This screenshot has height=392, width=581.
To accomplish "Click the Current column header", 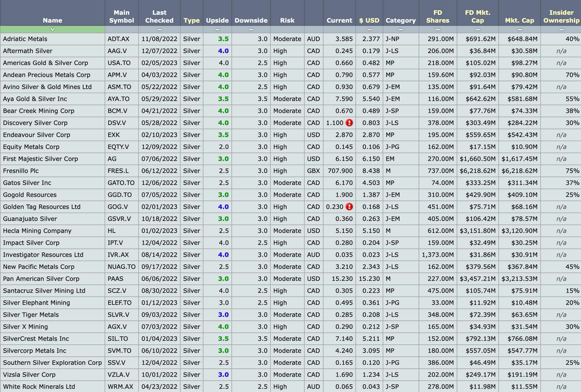I will [339, 20].
